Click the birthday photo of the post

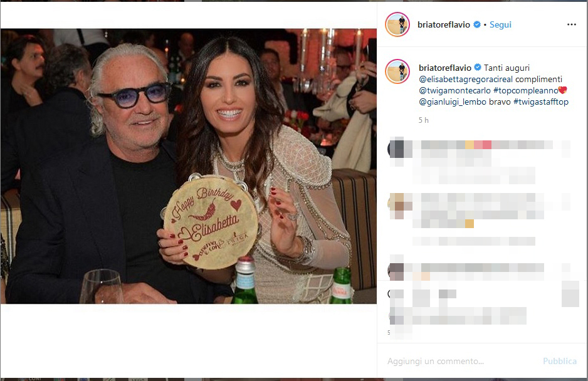point(189,166)
